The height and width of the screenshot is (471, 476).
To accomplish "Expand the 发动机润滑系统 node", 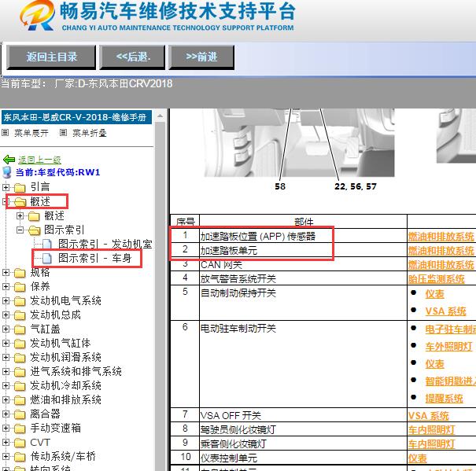I will click(6, 357).
